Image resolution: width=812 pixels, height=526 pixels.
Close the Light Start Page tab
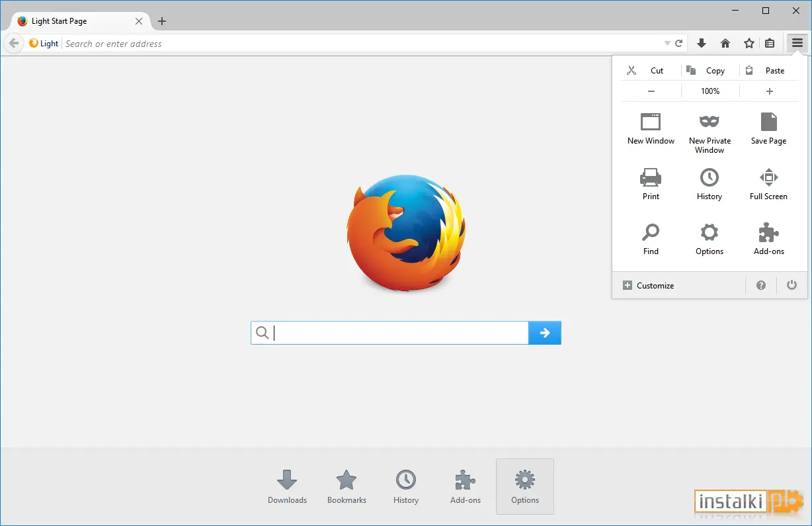(x=139, y=21)
